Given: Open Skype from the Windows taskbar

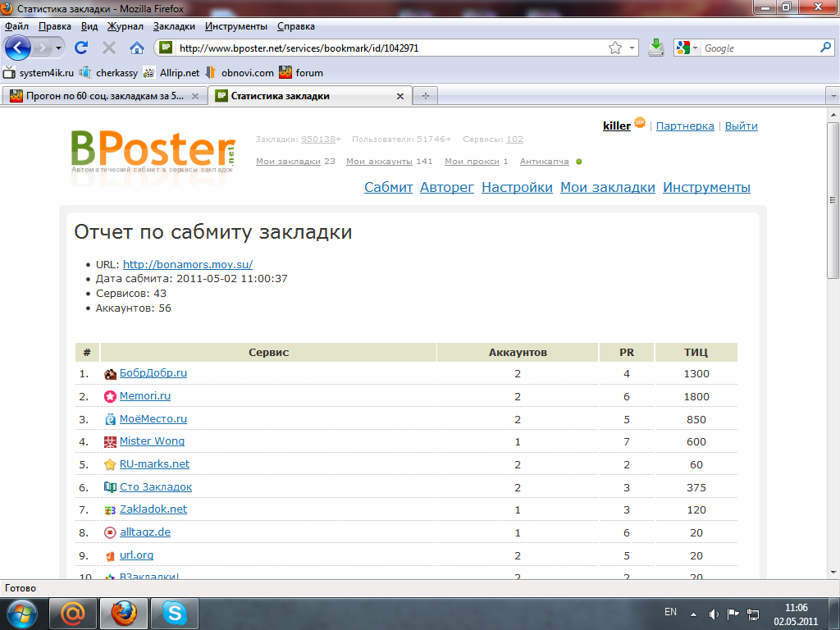Looking at the screenshot, I should [x=175, y=614].
